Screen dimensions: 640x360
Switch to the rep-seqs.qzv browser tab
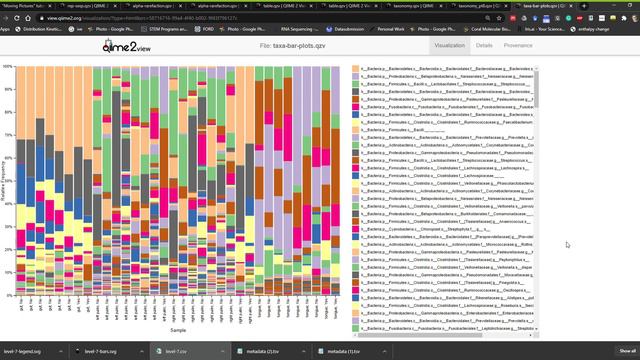pyautogui.click(x=88, y=6)
